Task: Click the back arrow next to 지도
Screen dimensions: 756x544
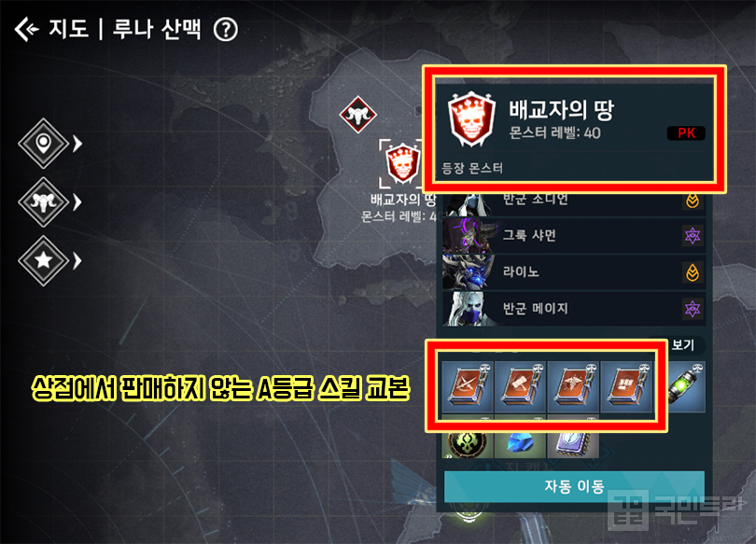Action: point(26,29)
